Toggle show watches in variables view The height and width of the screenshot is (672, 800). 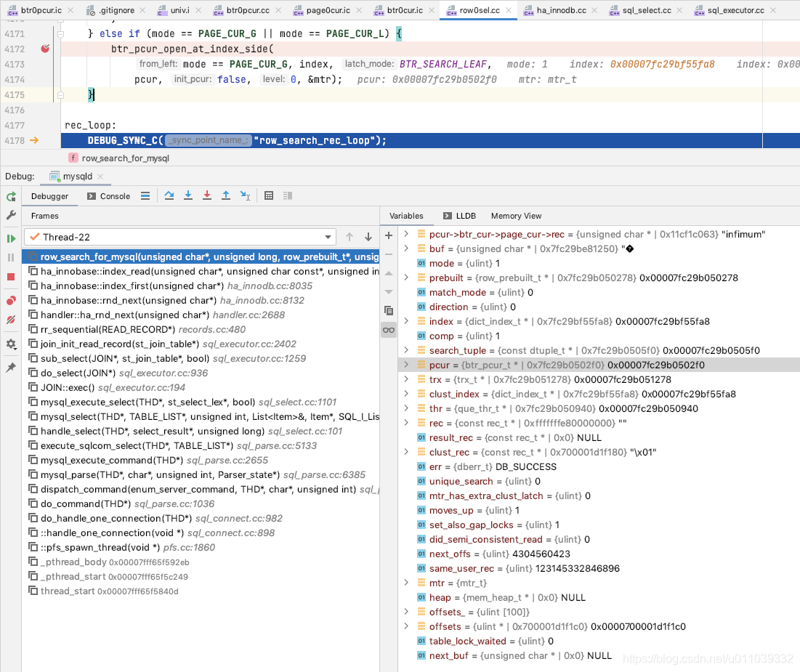[x=389, y=330]
